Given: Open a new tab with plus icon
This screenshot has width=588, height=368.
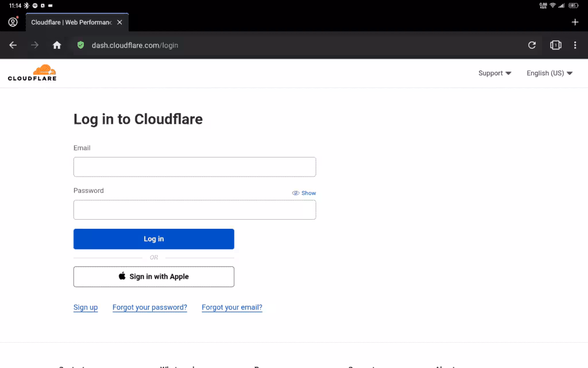Looking at the screenshot, I should [575, 22].
